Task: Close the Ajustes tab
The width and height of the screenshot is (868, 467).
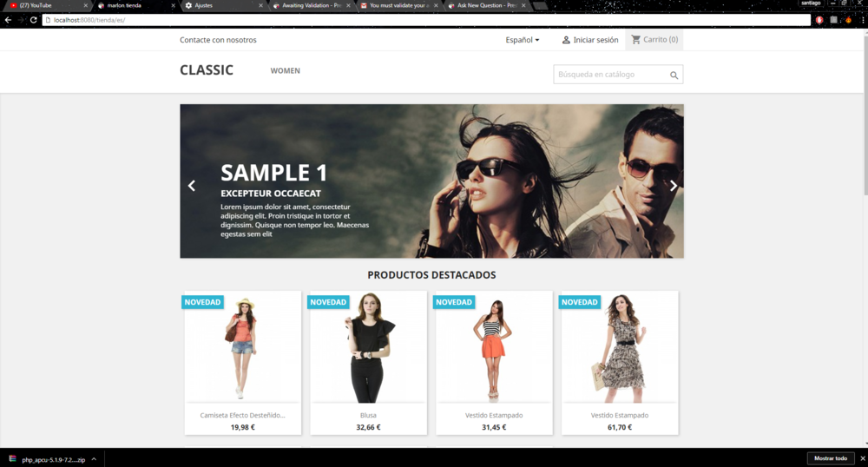Action: point(260,5)
